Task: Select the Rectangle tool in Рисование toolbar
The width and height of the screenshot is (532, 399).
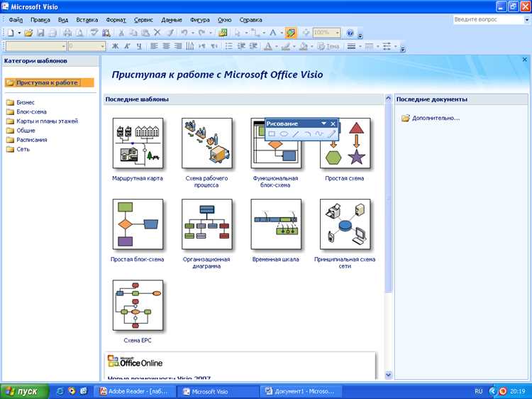Action: tap(272, 133)
